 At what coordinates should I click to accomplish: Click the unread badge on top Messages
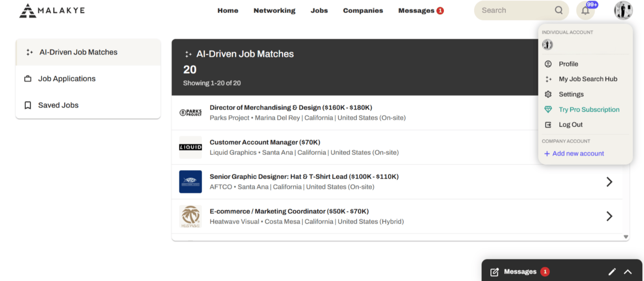pos(440,11)
